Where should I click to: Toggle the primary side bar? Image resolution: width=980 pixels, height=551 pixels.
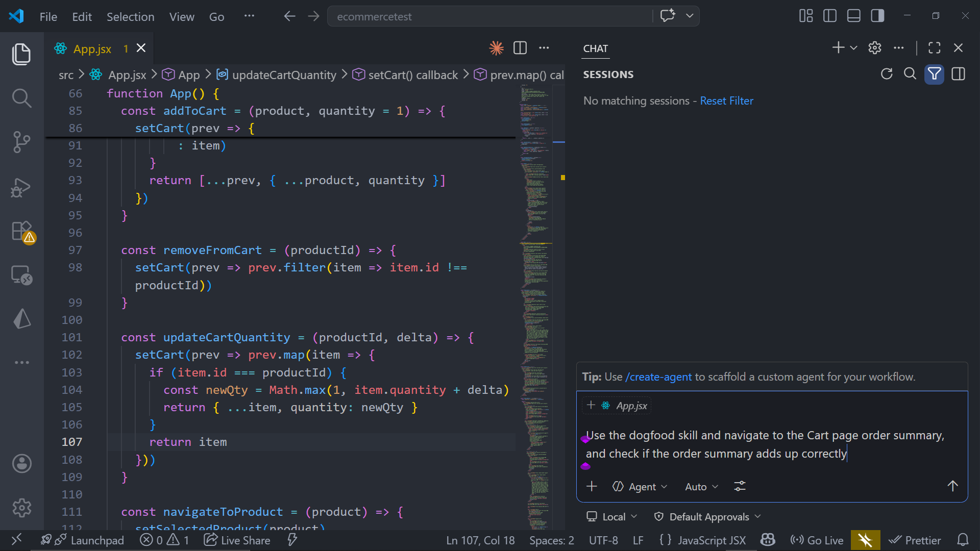pos(830,16)
